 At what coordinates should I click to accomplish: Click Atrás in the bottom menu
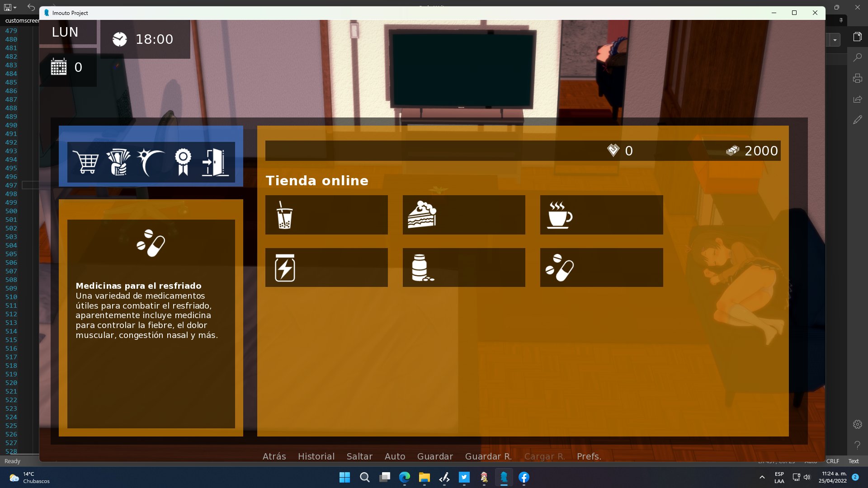pos(274,456)
